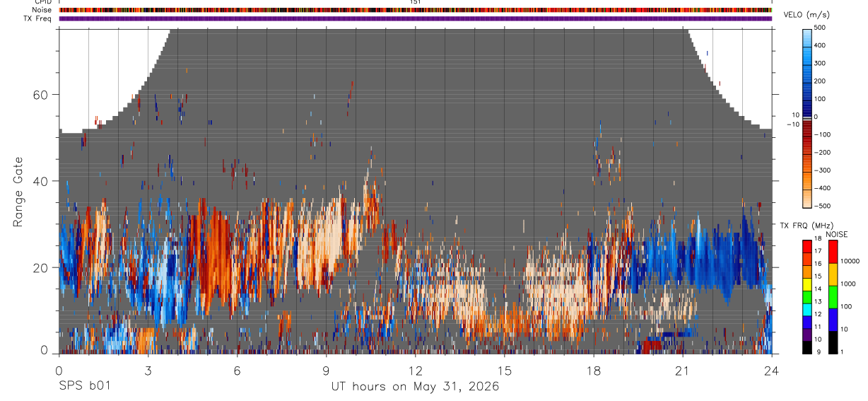Click the 18 UT hour tick label
This screenshot has height=401, width=868.
pos(594,370)
